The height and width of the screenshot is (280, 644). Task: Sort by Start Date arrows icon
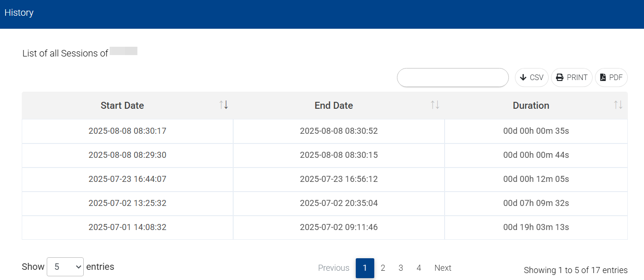tap(224, 105)
